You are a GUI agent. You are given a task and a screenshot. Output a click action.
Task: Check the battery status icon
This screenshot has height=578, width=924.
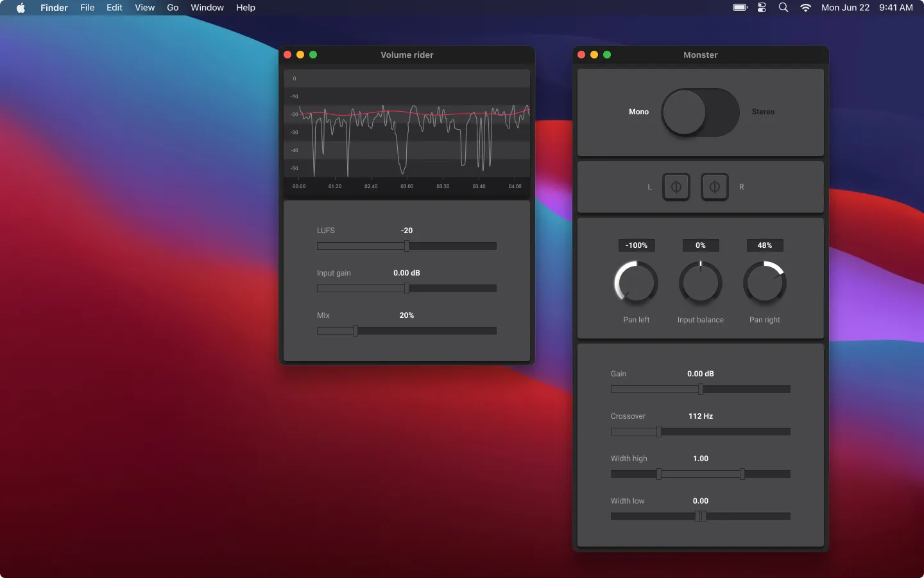pos(739,8)
